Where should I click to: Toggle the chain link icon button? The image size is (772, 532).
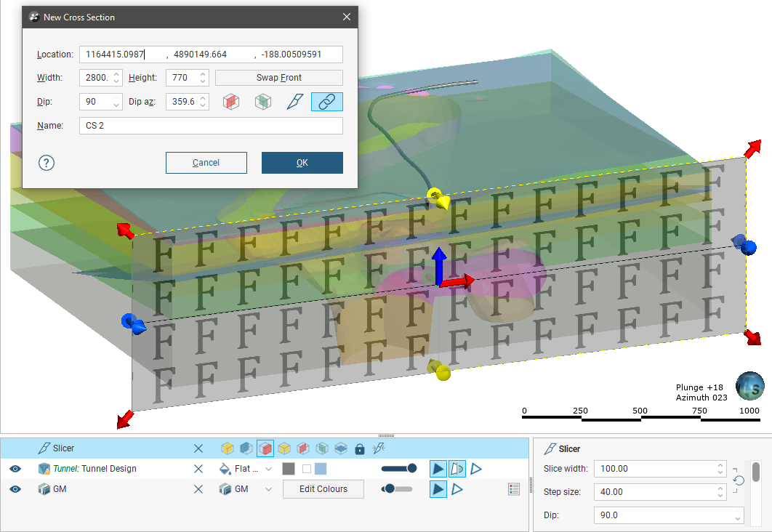[x=326, y=102]
